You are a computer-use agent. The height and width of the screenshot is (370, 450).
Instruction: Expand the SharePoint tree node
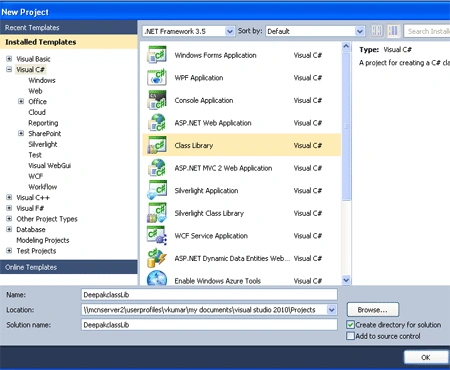click(21, 133)
